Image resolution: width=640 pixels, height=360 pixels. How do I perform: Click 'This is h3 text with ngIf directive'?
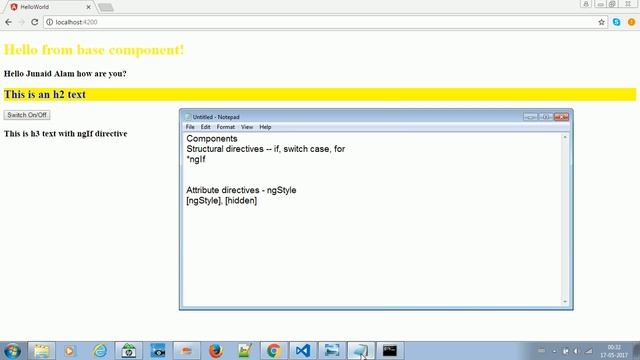(65, 134)
